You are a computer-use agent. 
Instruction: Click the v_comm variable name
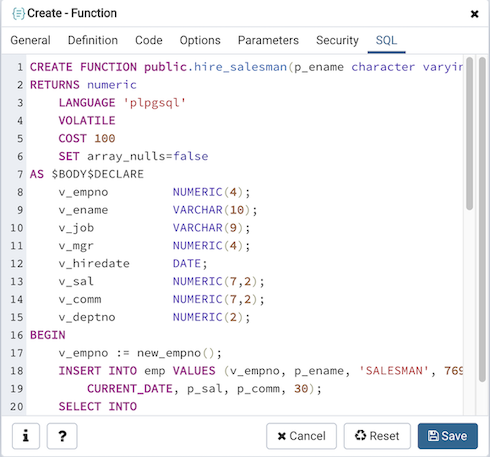point(80,299)
